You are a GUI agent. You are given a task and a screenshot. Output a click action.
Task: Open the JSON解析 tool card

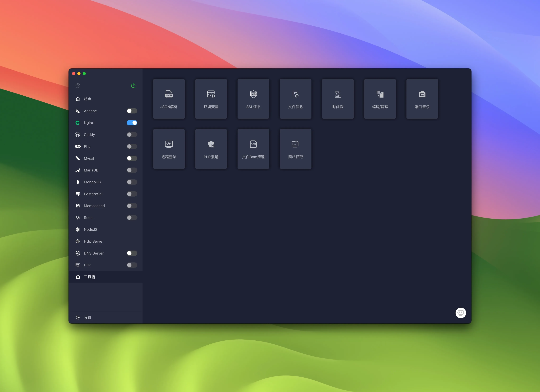(169, 99)
